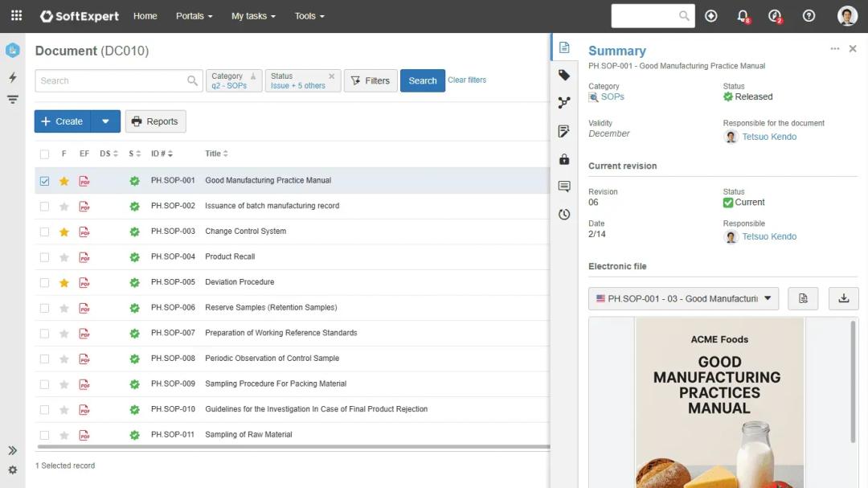Tick the select-all header checkbox
868x488 pixels.
(45, 154)
